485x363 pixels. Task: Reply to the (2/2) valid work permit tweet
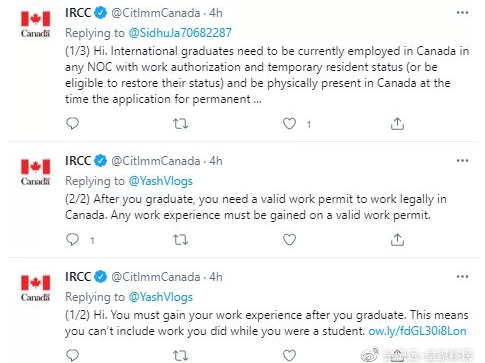(72, 239)
